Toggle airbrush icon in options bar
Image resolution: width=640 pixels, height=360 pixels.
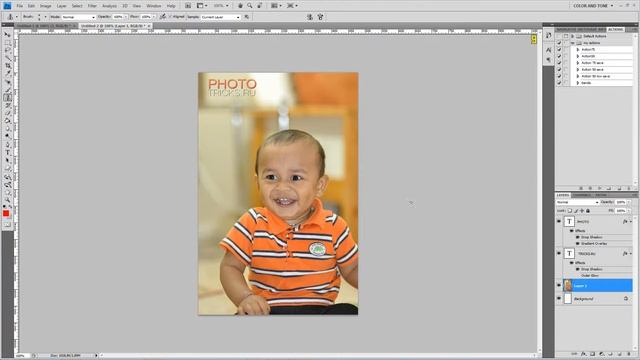(162, 17)
